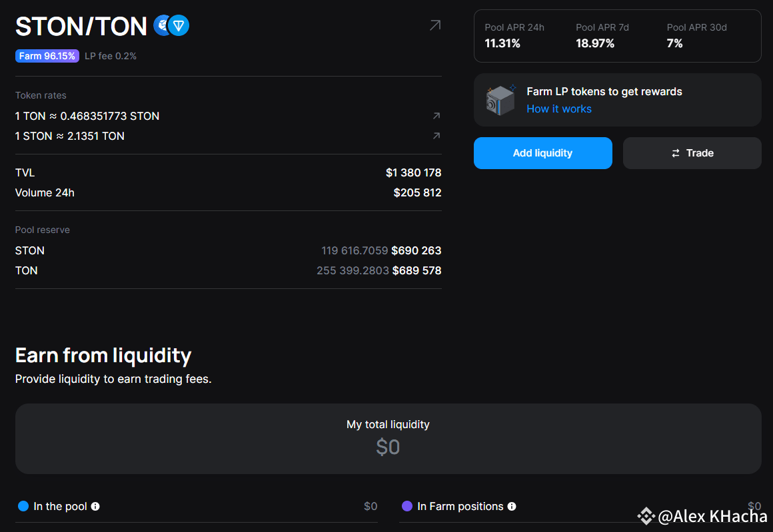Select the Pool APR 30d value
Viewport: 773px width, 532px height.
click(x=675, y=43)
